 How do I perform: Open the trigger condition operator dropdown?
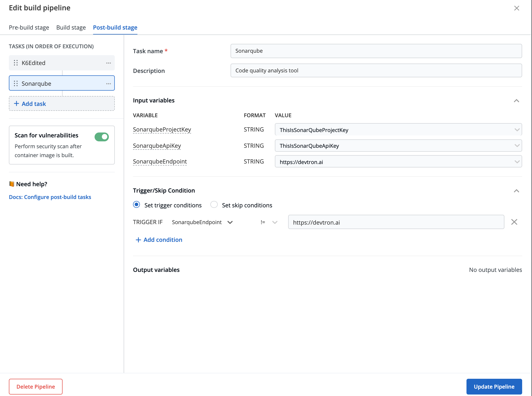pos(275,222)
